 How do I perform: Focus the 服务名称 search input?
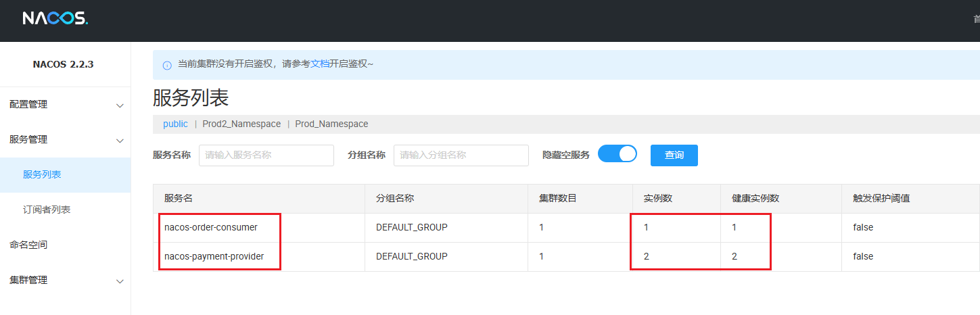[266, 155]
